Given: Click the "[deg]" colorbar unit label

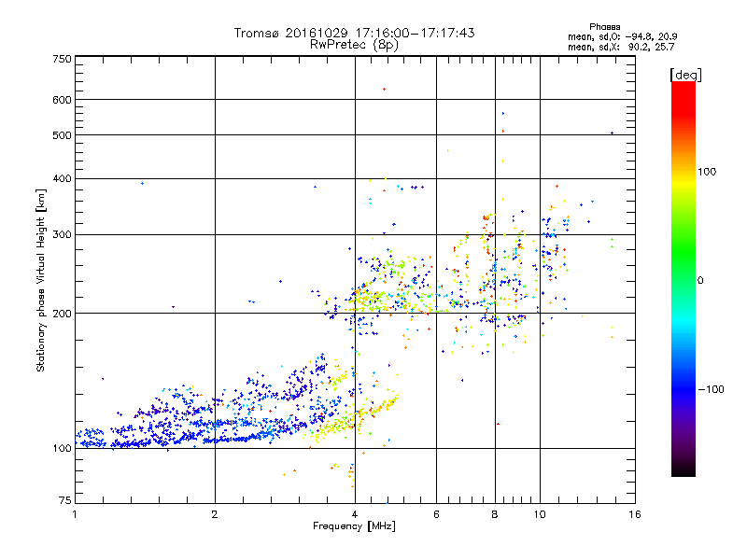Looking at the screenshot, I should (x=685, y=75).
